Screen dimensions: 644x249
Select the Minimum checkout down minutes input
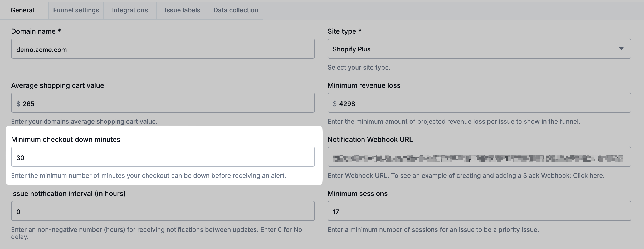(163, 157)
